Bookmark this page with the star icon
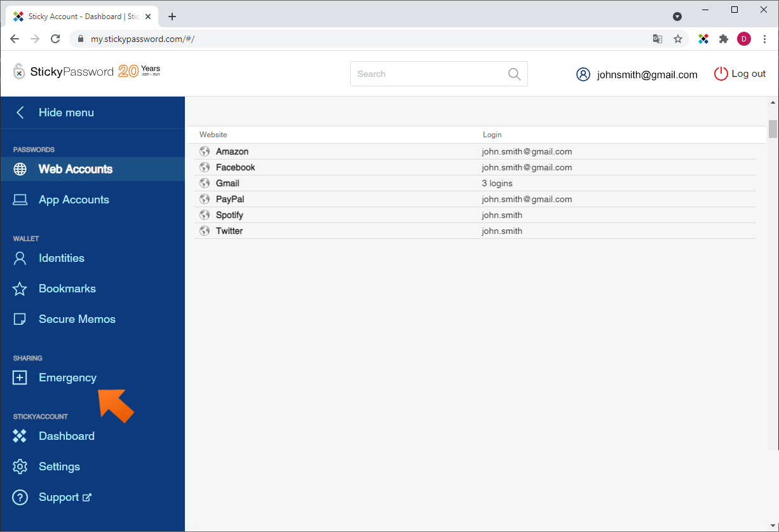Image resolution: width=779 pixels, height=532 pixels. pyautogui.click(x=678, y=39)
